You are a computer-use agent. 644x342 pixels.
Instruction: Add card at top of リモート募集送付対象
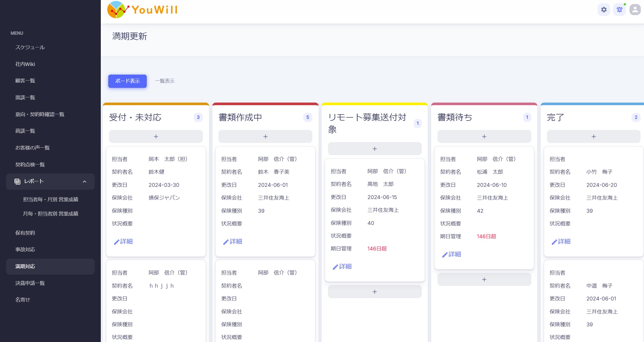(375, 148)
